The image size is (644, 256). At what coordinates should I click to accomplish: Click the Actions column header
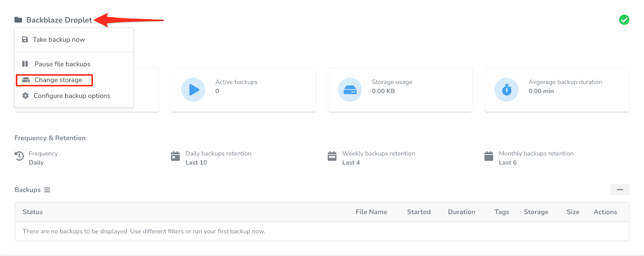605,212
